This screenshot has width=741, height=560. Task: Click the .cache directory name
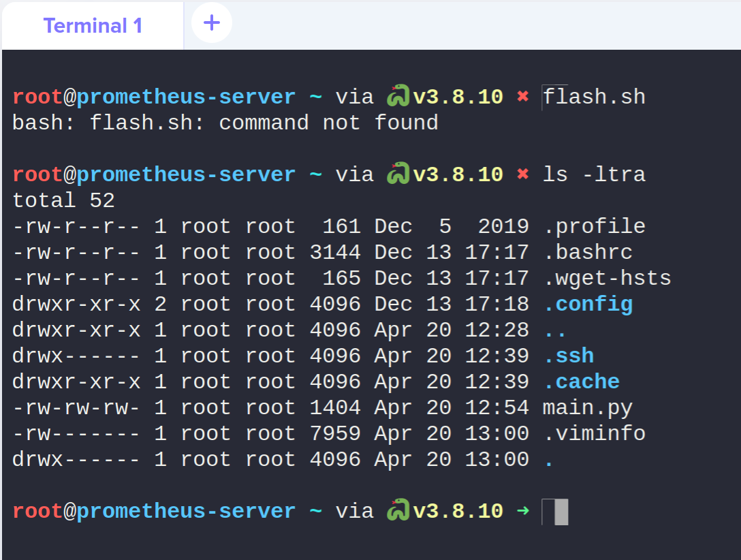click(581, 382)
